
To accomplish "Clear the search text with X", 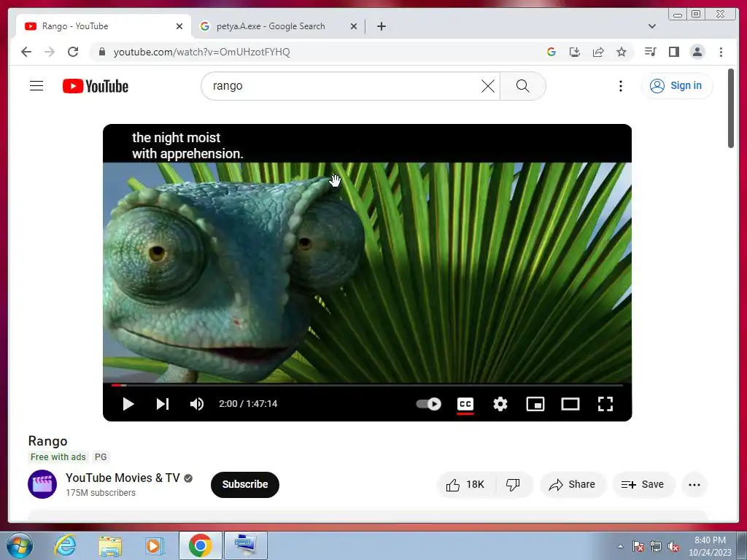I will [488, 86].
